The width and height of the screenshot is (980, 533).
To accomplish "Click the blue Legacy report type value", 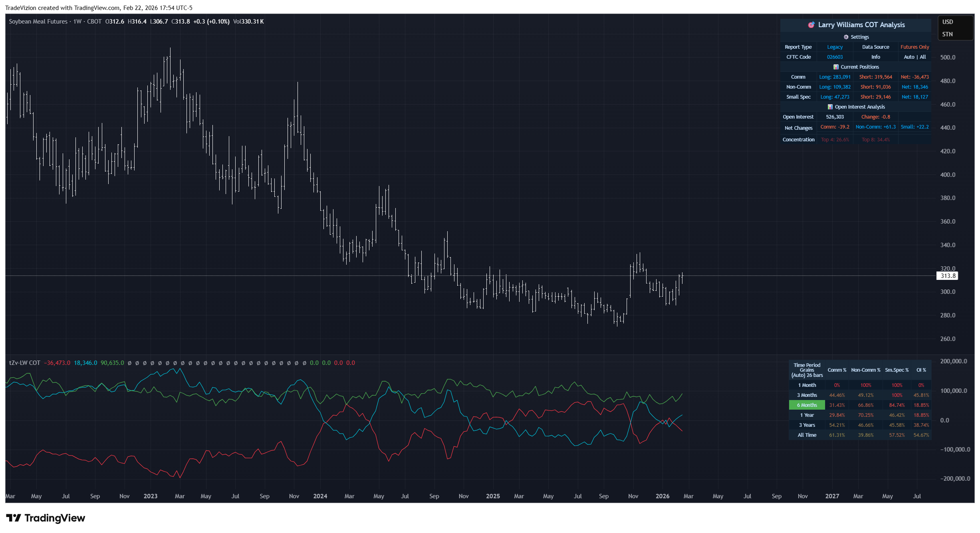I will (x=835, y=47).
